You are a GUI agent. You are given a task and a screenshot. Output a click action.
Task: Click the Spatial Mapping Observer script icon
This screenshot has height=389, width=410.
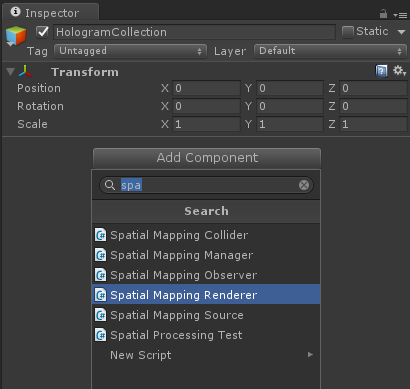click(x=100, y=275)
